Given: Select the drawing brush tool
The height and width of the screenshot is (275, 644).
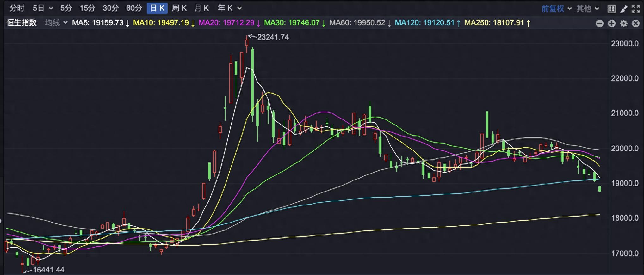Looking at the screenshot, I should click(623, 9).
